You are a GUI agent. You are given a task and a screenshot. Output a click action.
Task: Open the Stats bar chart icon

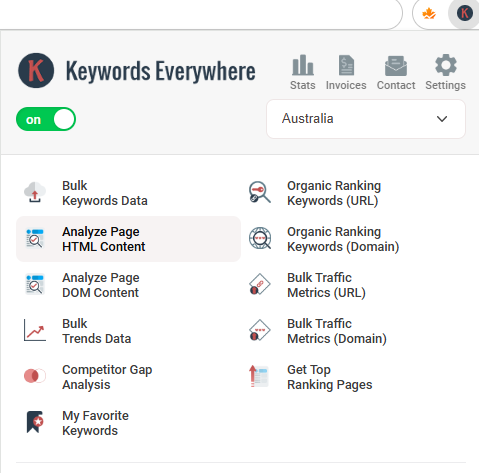coord(302,65)
